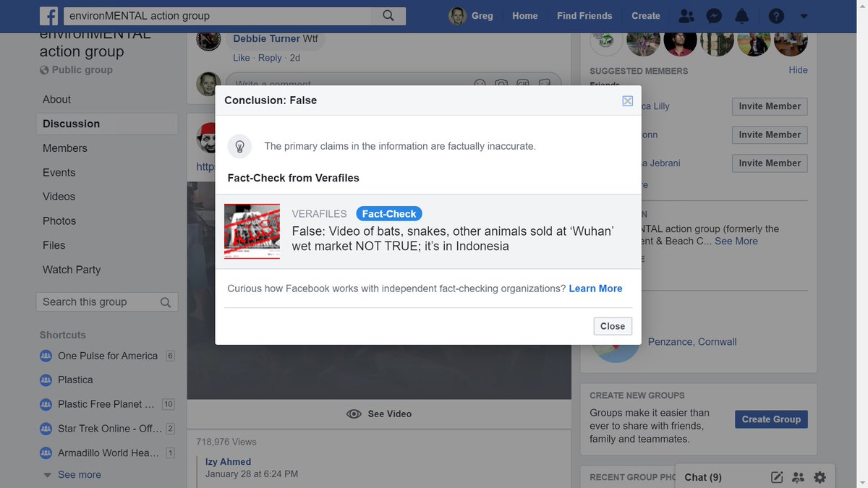The width and height of the screenshot is (868, 488).
Task: Open Friend Requests icon in top bar
Action: 687,16
